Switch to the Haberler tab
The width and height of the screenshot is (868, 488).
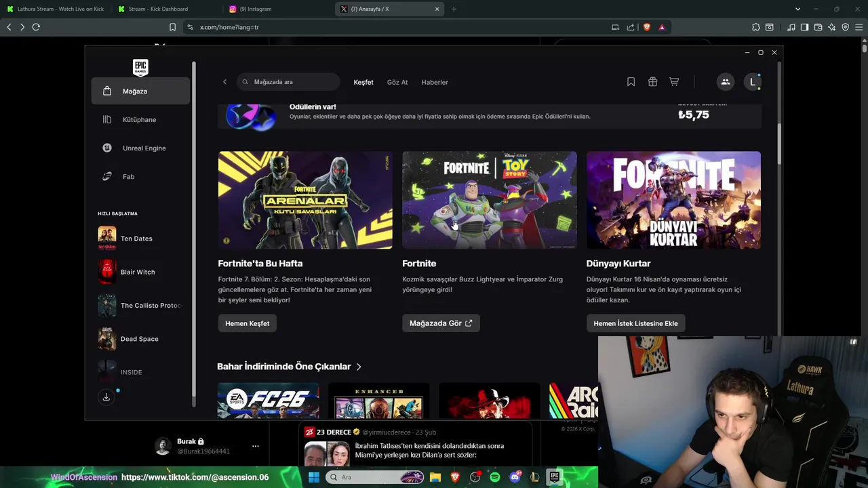pyautogui.click(x=435, y=82)
